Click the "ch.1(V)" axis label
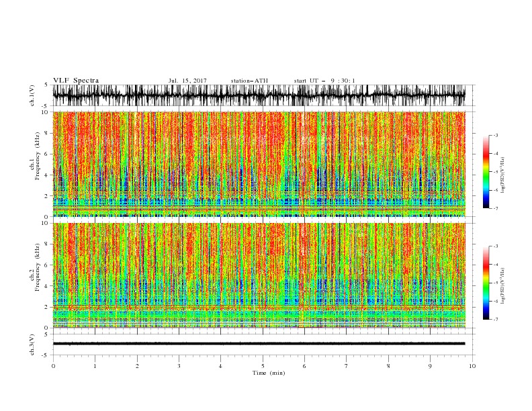This screenshot has width=532, height=411. [32, 95]
